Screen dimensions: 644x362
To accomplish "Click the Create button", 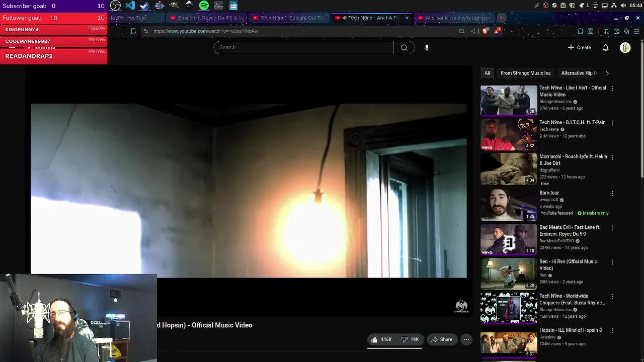I will pos(579,47).
